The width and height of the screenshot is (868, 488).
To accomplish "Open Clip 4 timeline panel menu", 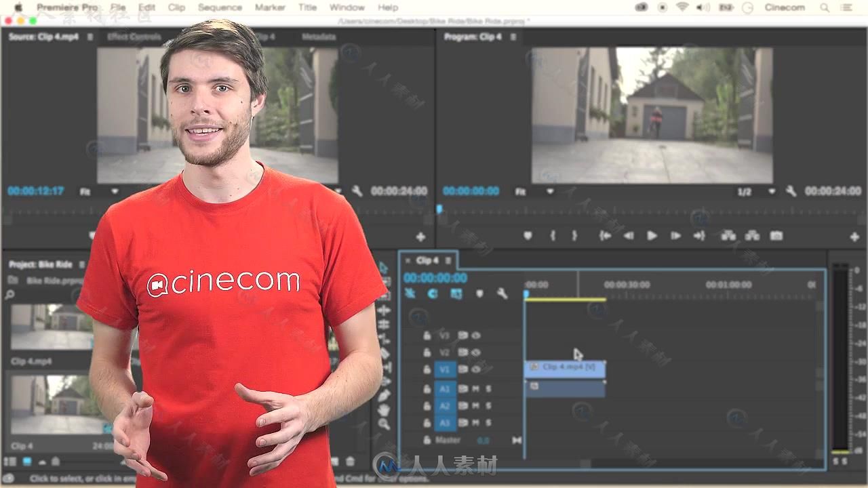I will pos(448,260).
